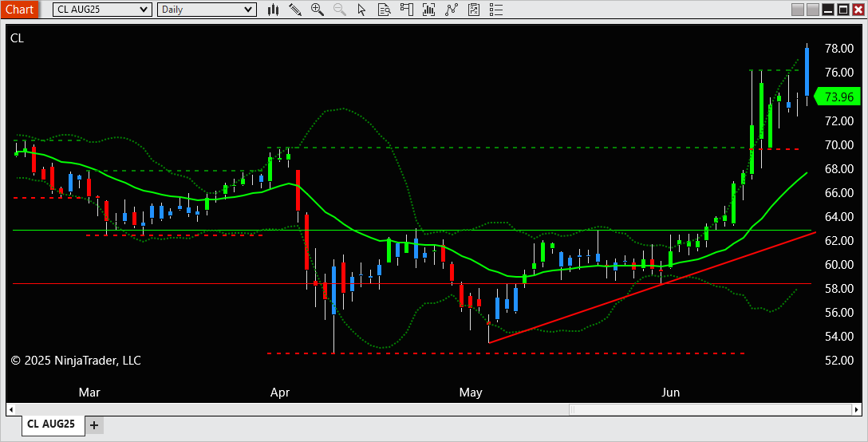Open the Strategies icon
The width and height of the screenshot is (868, 442).
pos(474,10)
